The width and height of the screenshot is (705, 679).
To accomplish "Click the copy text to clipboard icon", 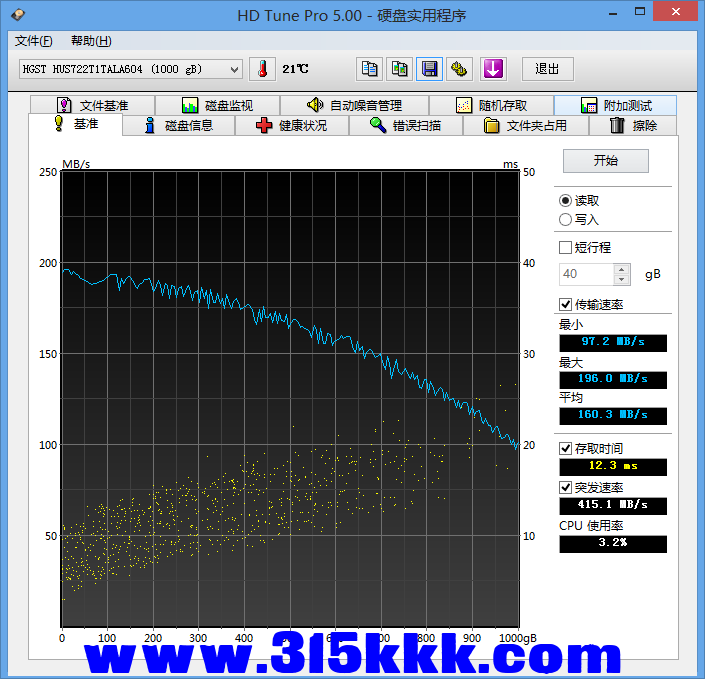I will coord(369,69).
